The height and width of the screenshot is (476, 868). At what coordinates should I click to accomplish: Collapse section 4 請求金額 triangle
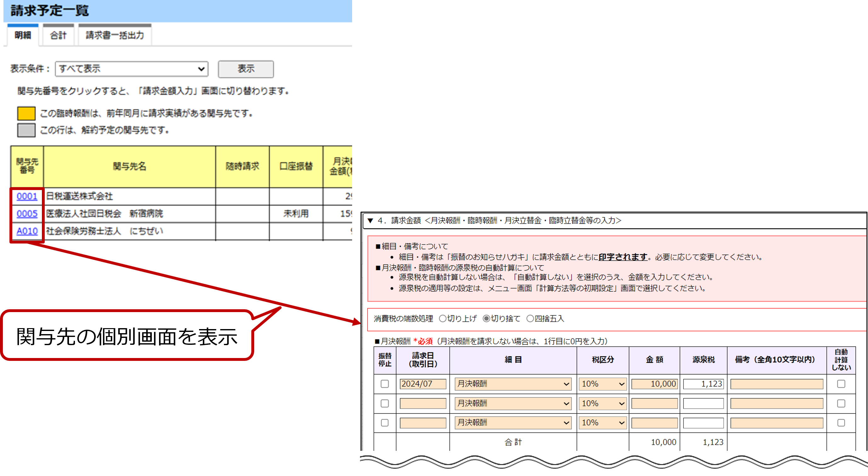[x=370, y=221]
